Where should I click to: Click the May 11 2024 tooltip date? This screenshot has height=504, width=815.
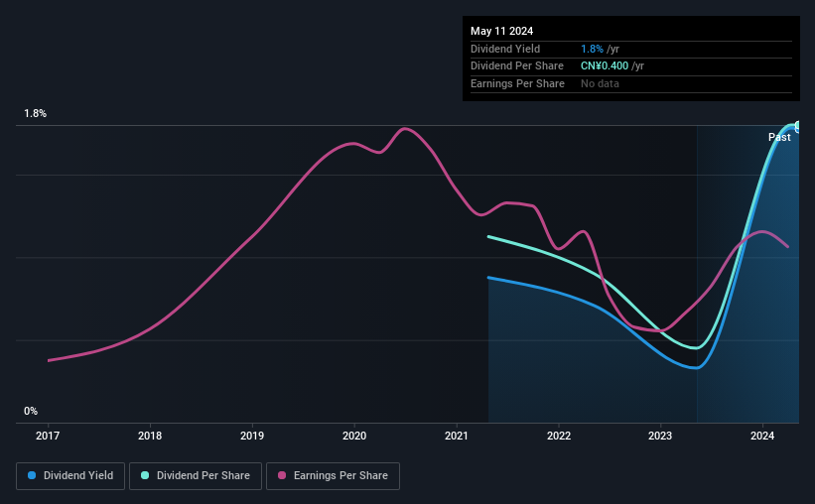pyautogui.click(x=501, y=31)
